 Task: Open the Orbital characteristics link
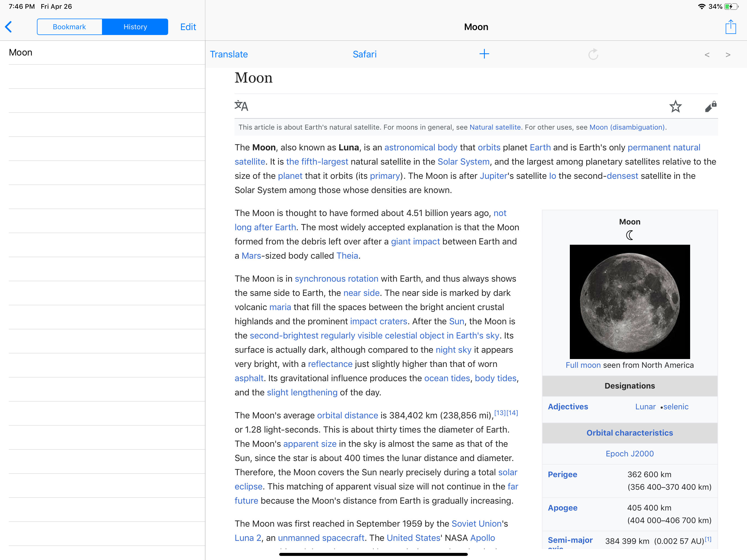coord(629,433)
